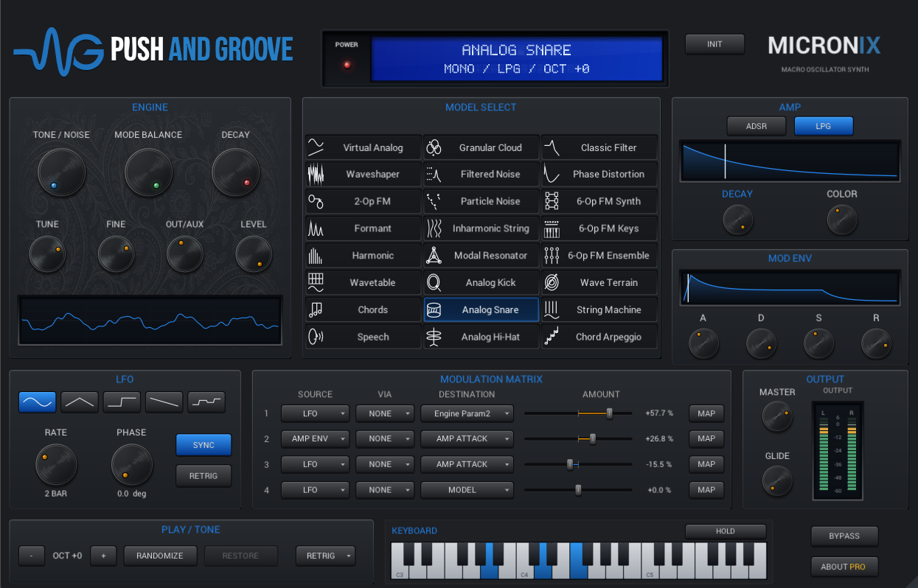This screenshot has width=918, height=588.
Task: Choose the Harmonic model icon
Action: tap(316, 256)
